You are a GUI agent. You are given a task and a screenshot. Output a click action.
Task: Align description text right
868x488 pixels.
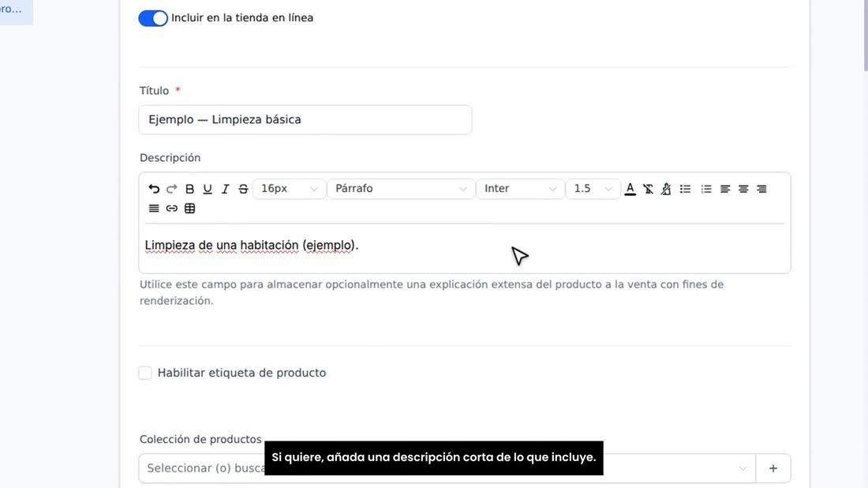[761, 189]
